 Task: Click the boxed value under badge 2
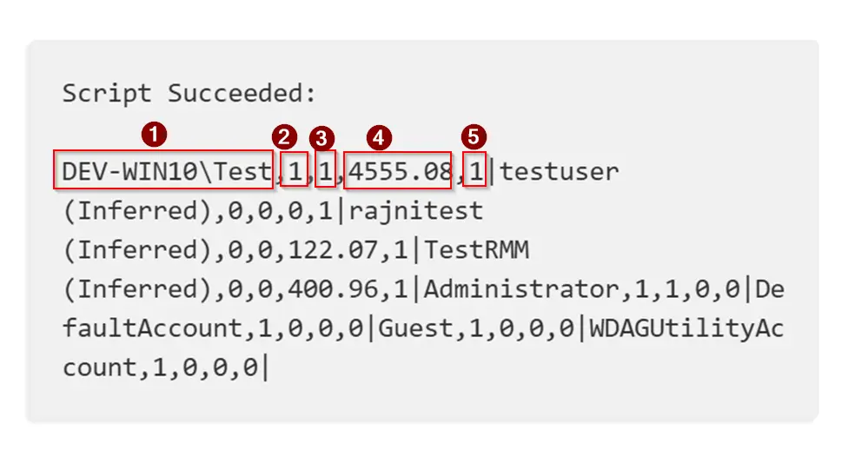295,171
